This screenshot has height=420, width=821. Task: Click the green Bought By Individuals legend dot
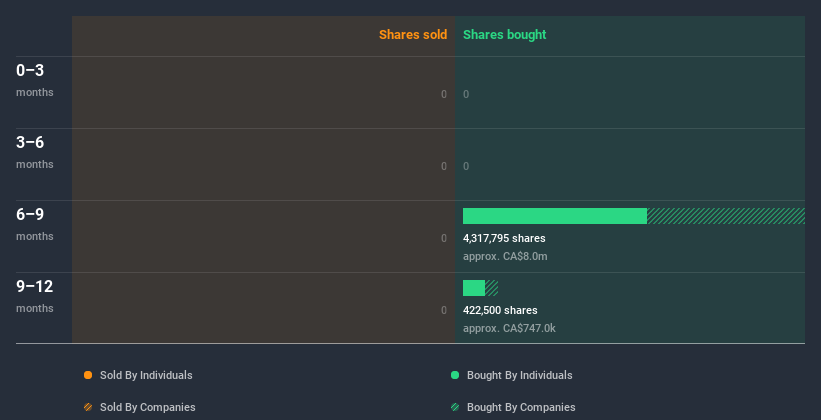pos(455,375)
